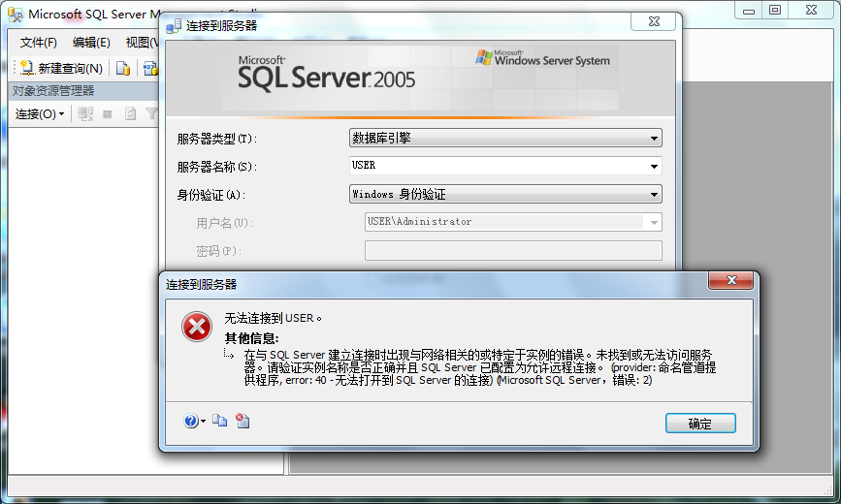Click the disconnect server icon in Object Explorer
This screenshot has height=504, width=841.
point(85,113)
